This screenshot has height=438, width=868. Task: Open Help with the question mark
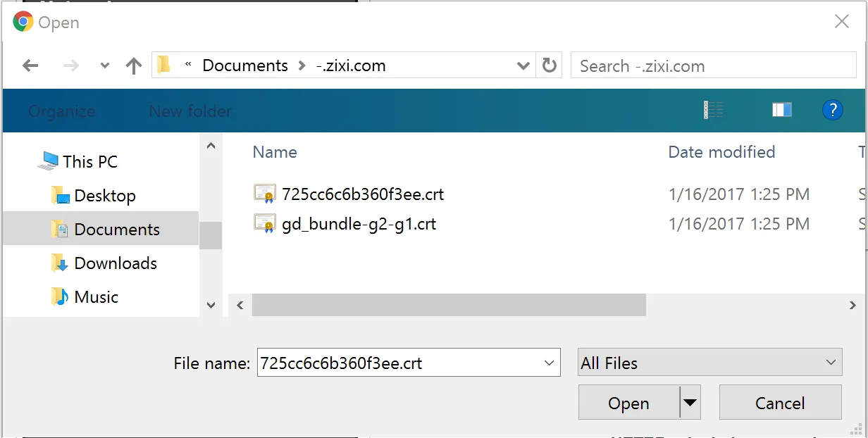click(x=833, y=110)
